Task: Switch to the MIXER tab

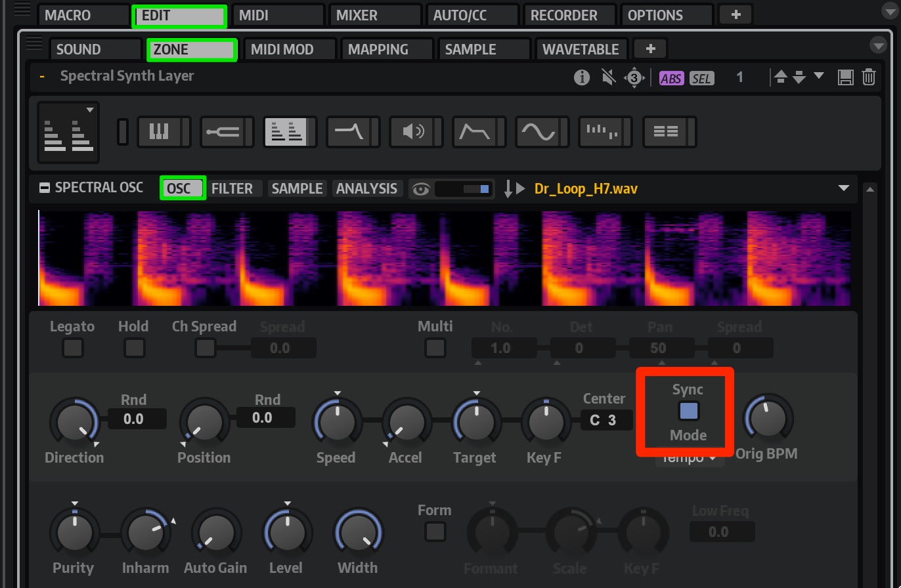Action: click(x=376, y=15)
